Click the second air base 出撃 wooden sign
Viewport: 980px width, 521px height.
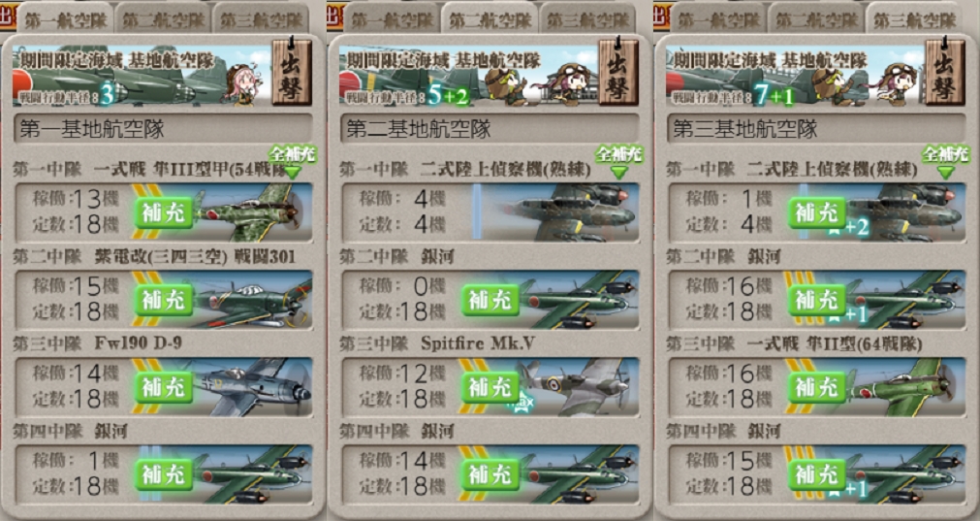(618, 72)
